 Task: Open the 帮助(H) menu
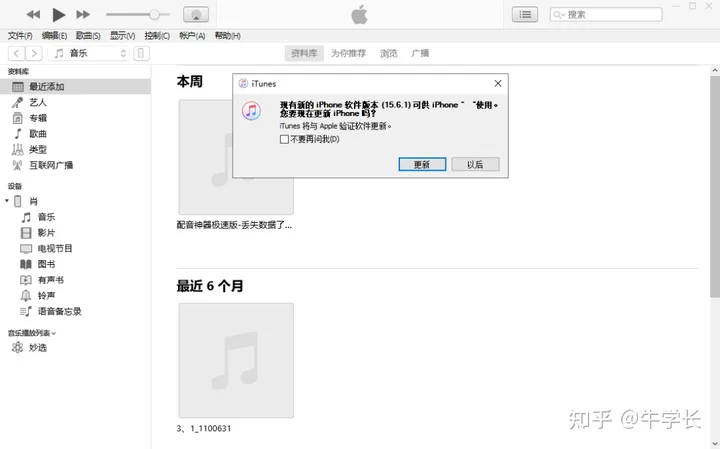227,36
